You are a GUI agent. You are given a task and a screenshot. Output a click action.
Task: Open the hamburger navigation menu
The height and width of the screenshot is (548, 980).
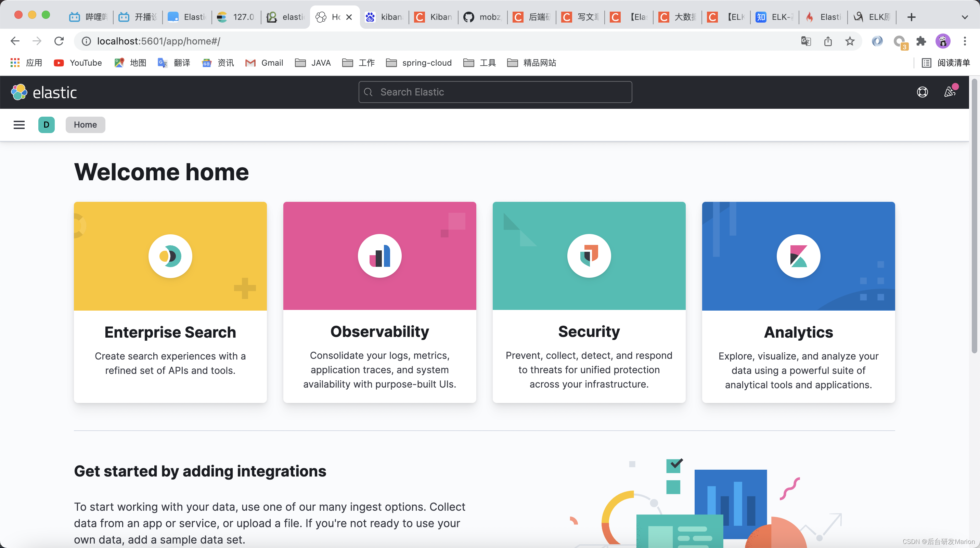[19, 125]
